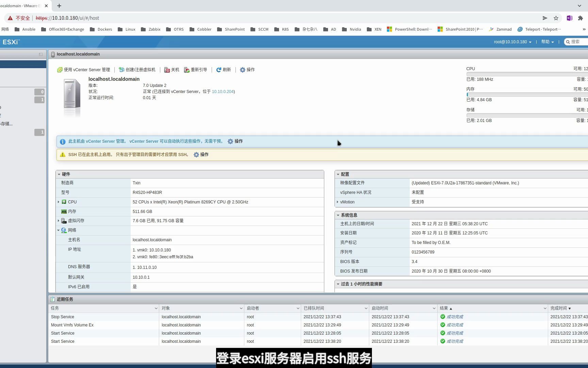The height and width of the screenshot is (368, 588).
Task: Collapse the 配置 panel
Action: tap(338, 174)
